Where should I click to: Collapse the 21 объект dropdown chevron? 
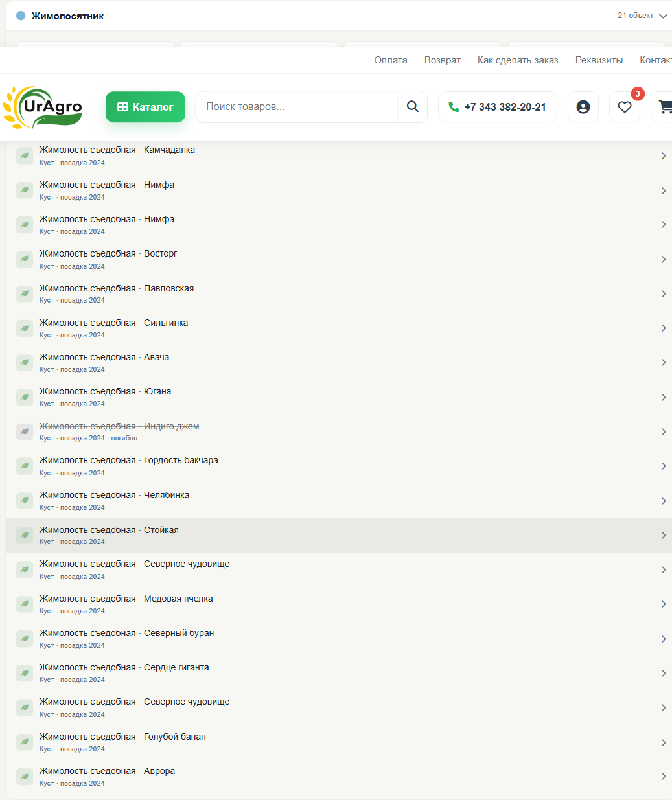point(663,16)
